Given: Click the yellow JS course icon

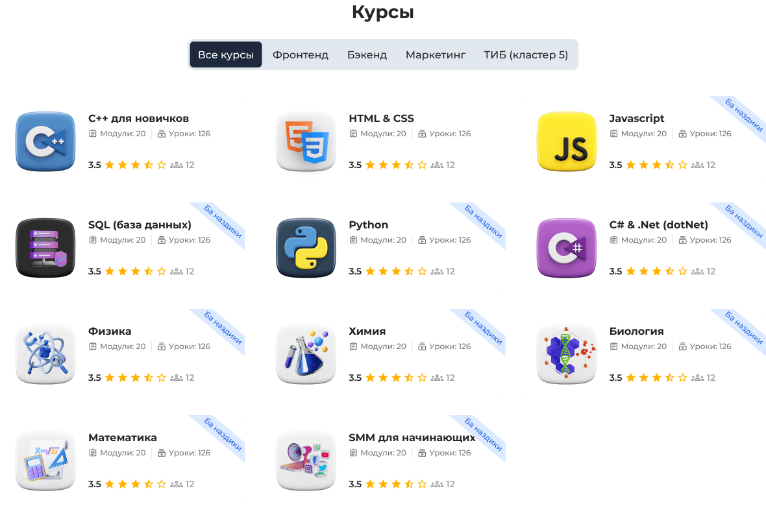Looking at the screenshot, I should [x=566, y=141].
